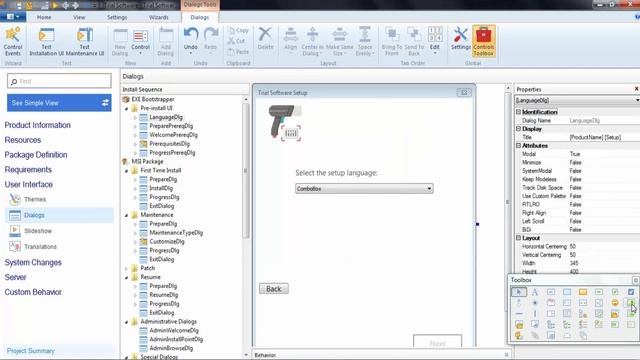Collapse the First Time Install node
Image resolution: width=640 pixels, height=360 pixels.
pyautogui.click(x=127, y=171)
